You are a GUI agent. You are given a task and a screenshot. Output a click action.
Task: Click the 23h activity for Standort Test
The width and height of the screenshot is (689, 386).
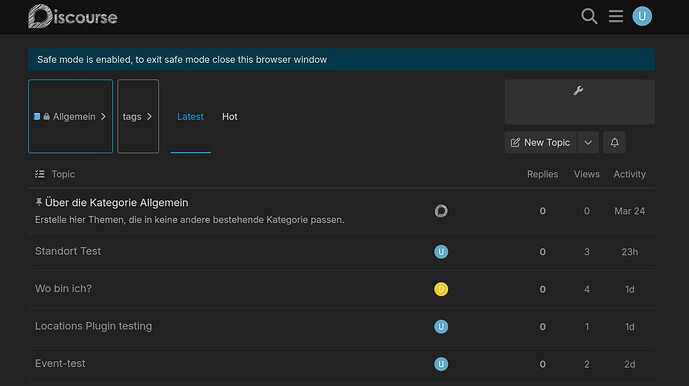(x=630, y=252)
